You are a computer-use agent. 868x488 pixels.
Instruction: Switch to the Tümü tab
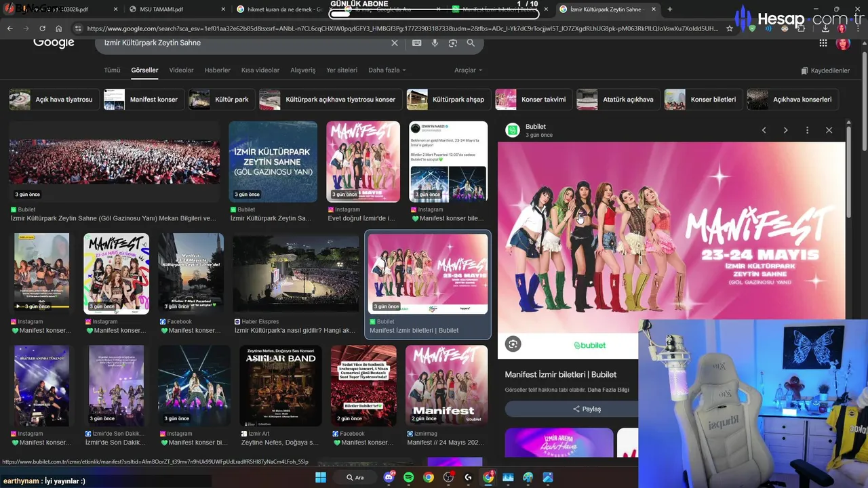[112, 70]
